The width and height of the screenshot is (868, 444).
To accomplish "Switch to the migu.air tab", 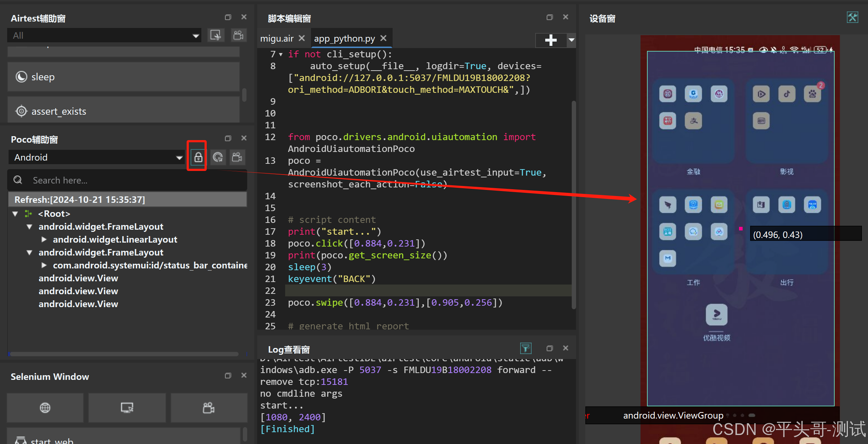I will coord(277,38).
